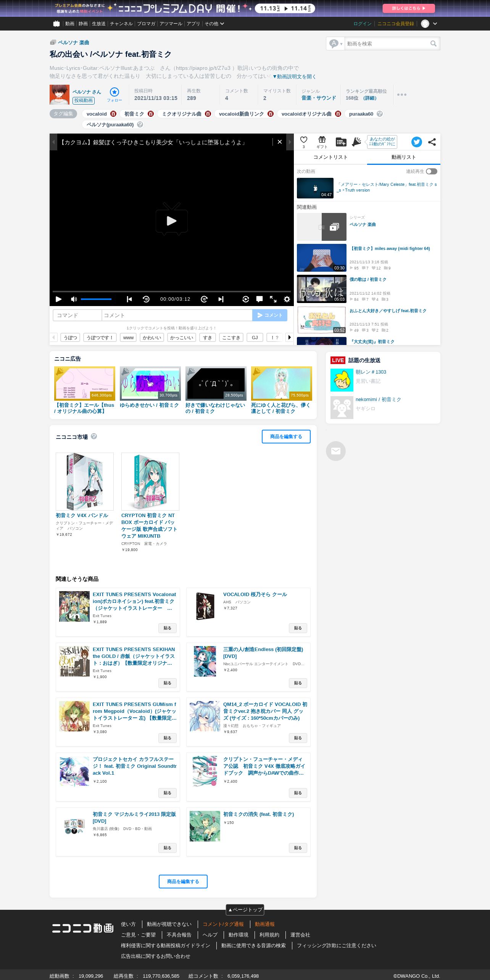Open ペルソナ 楽曲 series link above title
Viewport: 490px width, 980px height.
(x=74, y=43)
